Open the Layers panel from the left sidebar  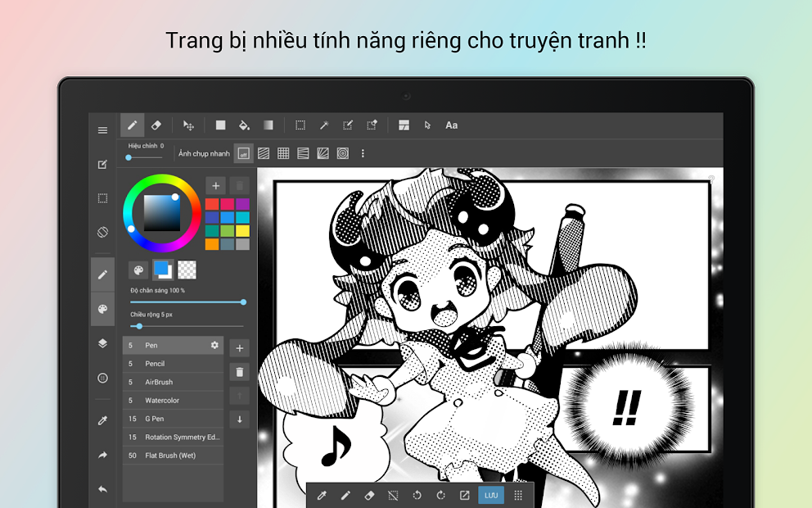[x=102, y=343]
